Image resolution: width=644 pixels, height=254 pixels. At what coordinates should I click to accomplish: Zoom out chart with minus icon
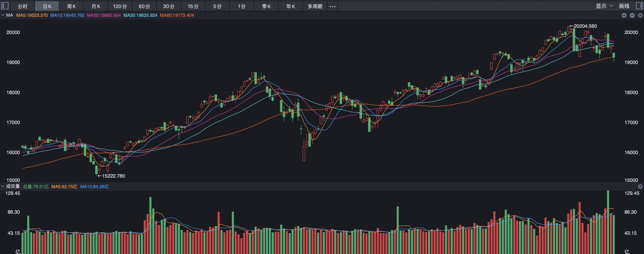point(632,15)
